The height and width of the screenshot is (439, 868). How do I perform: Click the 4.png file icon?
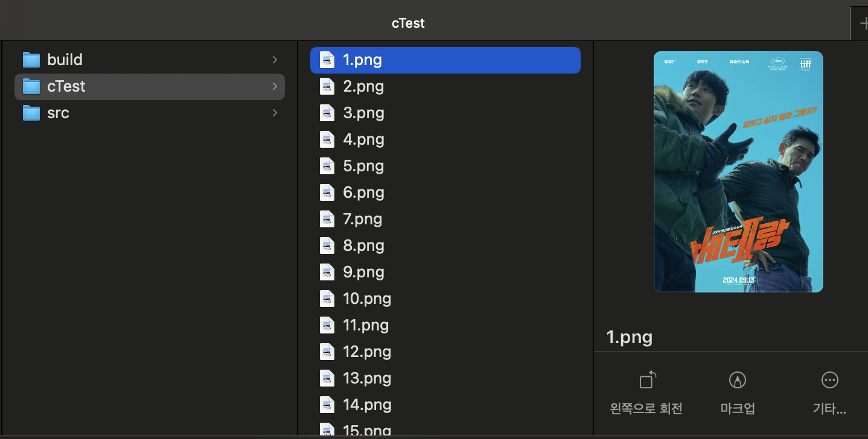[327, 139]
